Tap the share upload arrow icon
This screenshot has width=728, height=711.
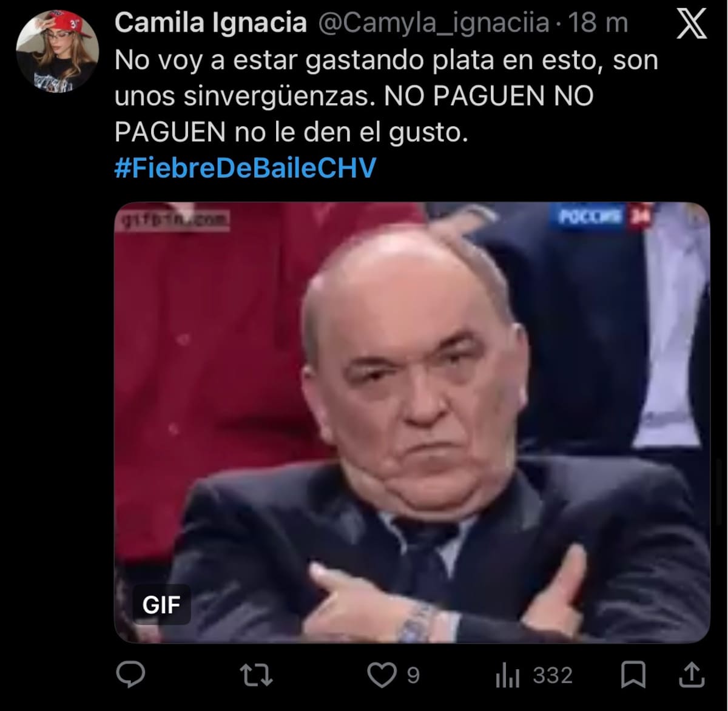click(x=692, y=675)
